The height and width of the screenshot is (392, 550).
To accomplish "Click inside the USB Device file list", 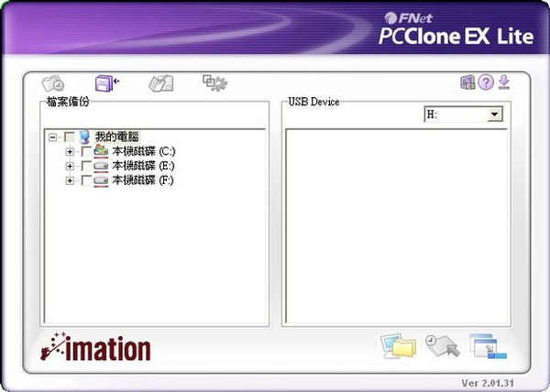I will tap(397, 226).
